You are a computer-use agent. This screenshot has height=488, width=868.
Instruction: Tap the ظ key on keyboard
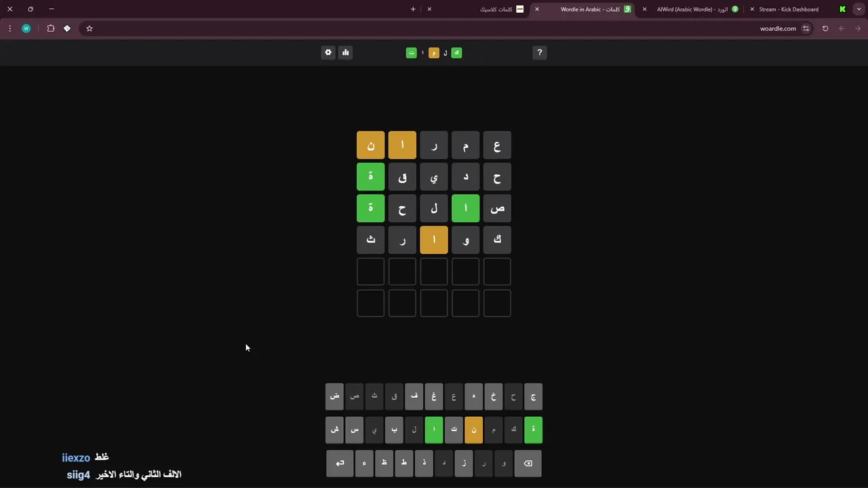pyautogui.click(x=384, y=464)
